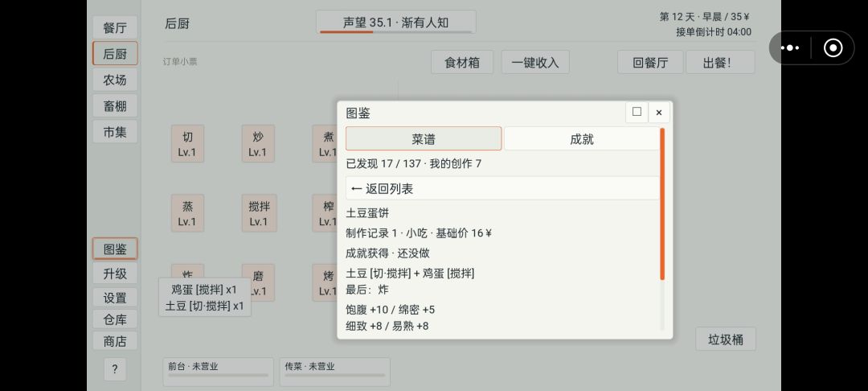Screen dimensions: 868x391
Task: Click the 声望 35.1 reputation progress bar
Action: [395, 23]
